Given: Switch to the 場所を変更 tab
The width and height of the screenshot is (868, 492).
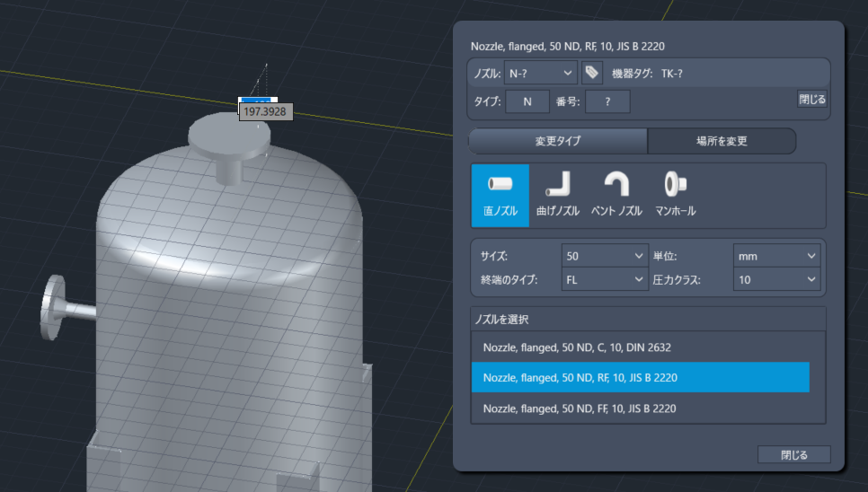Looking at the screenshot, I should pyautogui.click(x=722, y=141).
